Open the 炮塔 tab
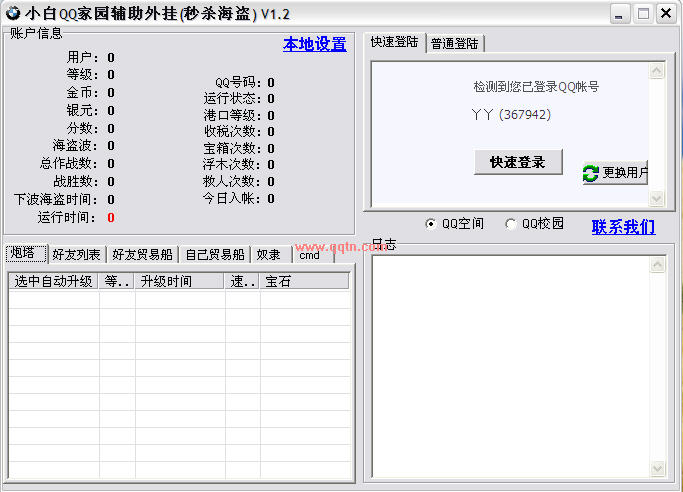This screenshot has height=492, width=683. pos(25,253)
